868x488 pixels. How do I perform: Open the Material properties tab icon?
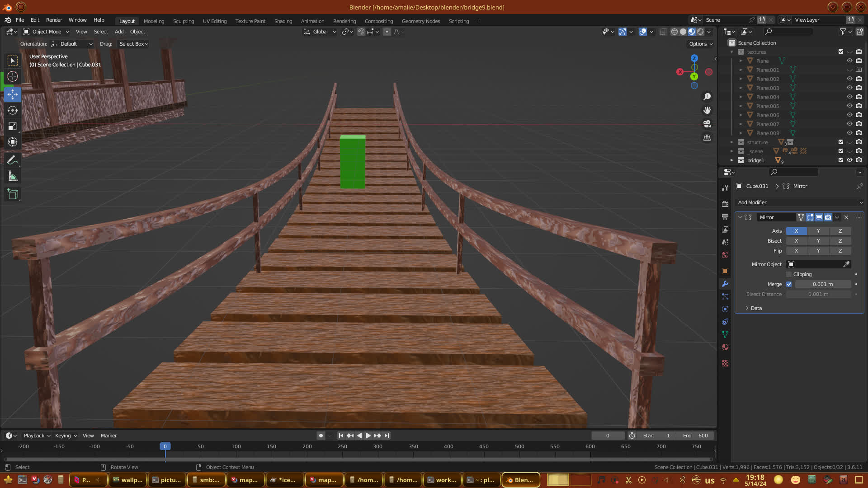pos(725,347)
